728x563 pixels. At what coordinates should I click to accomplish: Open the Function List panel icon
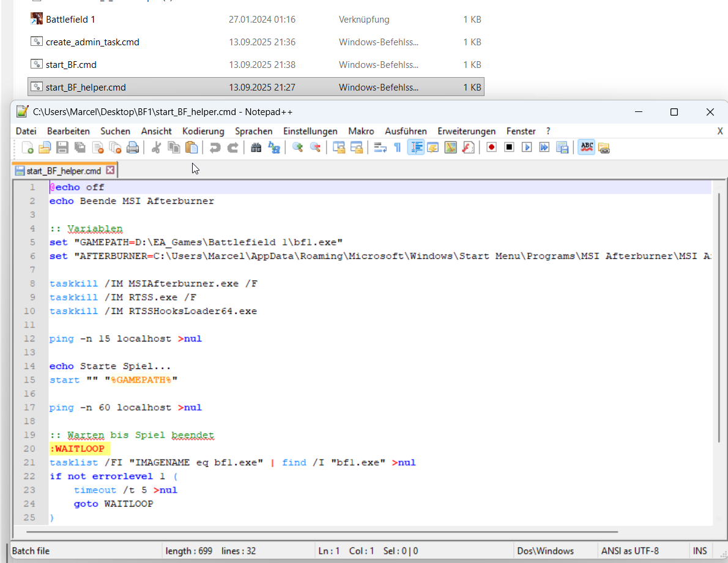click(x=469, y=147)
